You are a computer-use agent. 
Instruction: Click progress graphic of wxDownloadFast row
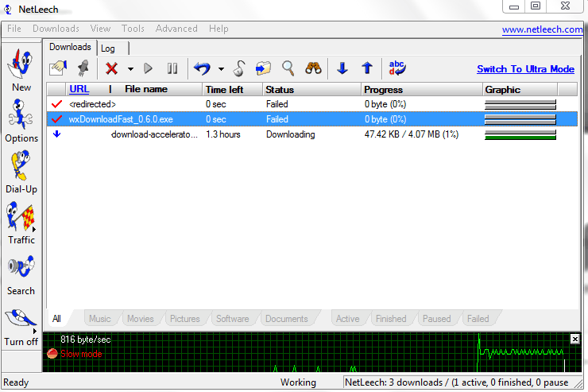[520, 119]
